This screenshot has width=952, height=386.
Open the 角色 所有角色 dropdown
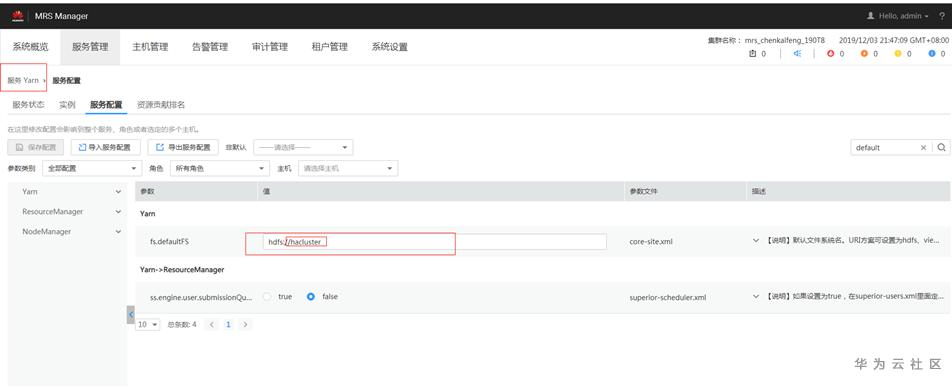tap(219, 168)
